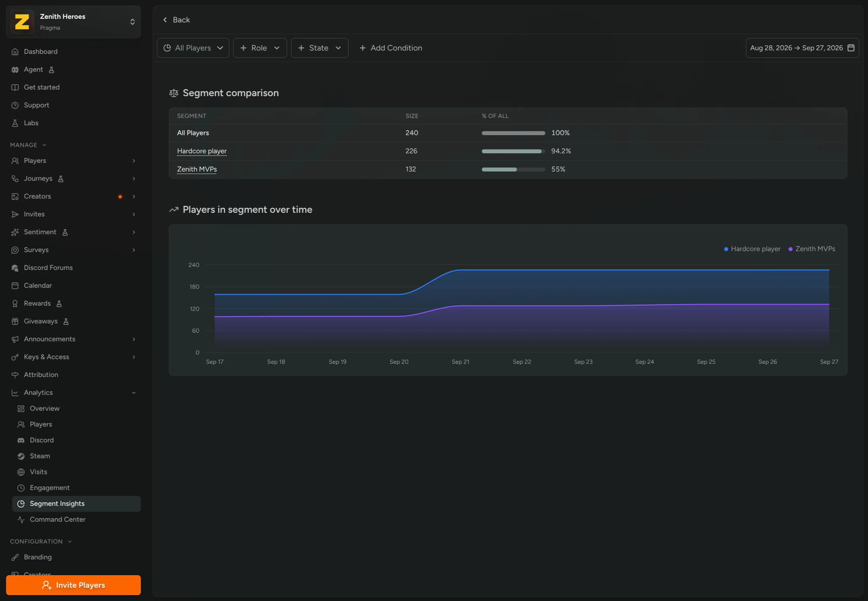The image size is (868, 601).
Task: Toggle Hardcore player series in chart legend
Action: click(x=752, y=249)
